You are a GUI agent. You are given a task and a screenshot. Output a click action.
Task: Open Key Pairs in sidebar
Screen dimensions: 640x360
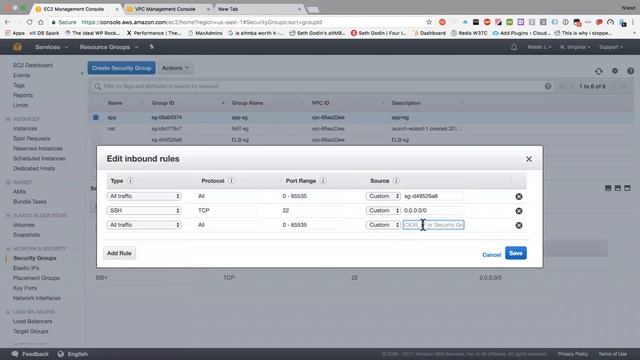point(24,288)
